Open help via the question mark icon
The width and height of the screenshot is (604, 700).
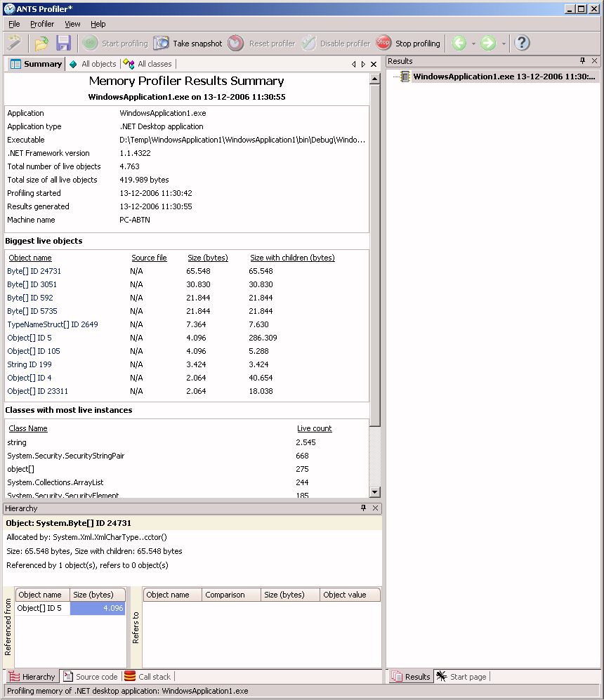pyautogui.click(x=522, y=44)
